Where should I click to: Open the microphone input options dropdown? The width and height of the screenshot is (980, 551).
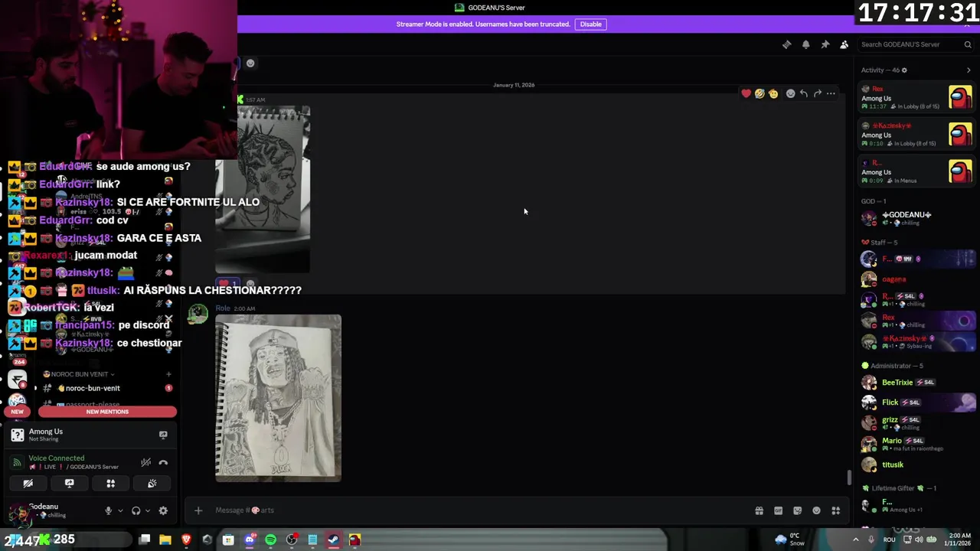120,511
